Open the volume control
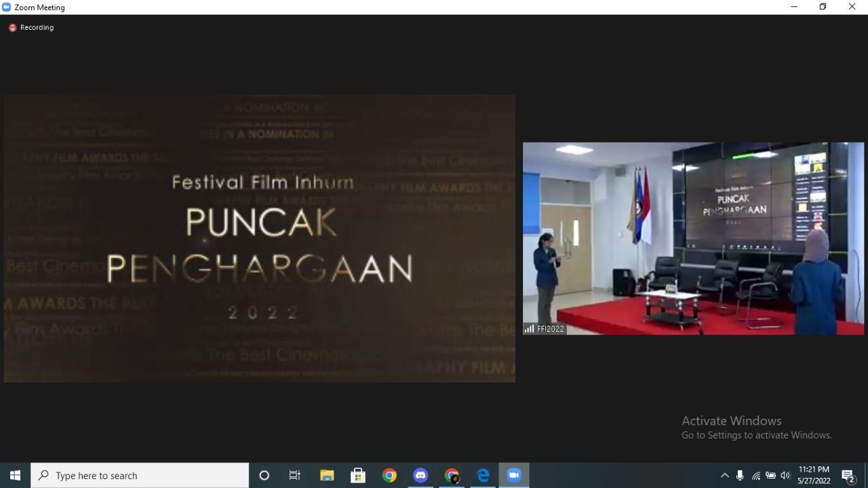 (x=785, y=475)
